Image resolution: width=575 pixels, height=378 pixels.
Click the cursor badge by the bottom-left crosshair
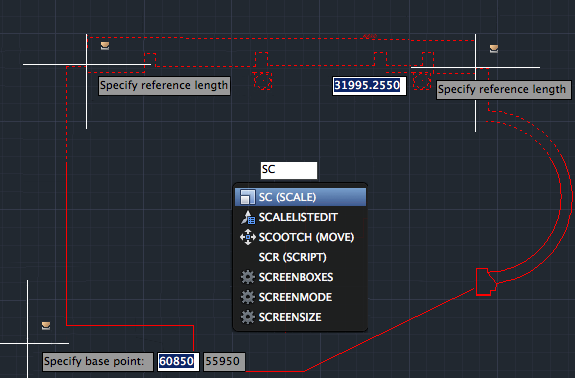[x=46, y=326]
